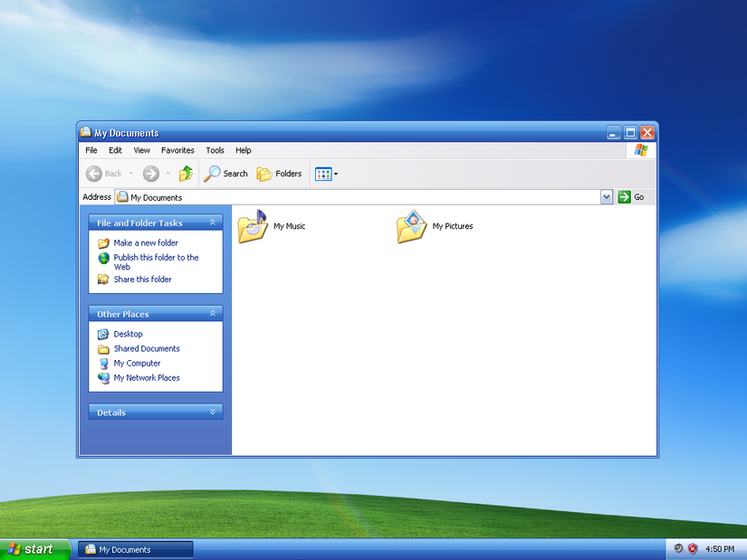Viewport: 747px width, 560px height.
Task: Click Make a new folder link
Action: pyautogui.click(x=145, y=243)
